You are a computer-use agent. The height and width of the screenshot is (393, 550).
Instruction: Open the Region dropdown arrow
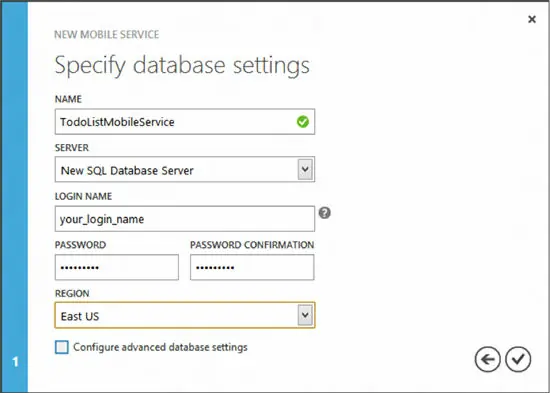click(x=305, y=315)
